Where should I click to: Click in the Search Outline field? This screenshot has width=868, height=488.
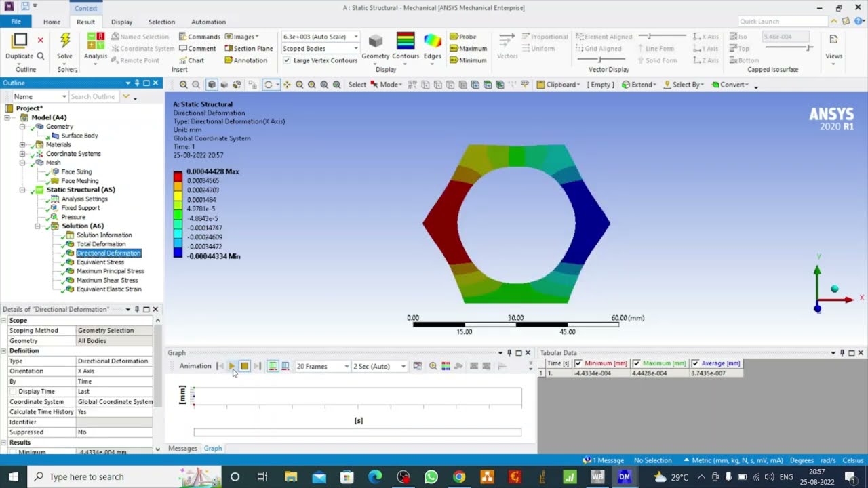point(94,96)
